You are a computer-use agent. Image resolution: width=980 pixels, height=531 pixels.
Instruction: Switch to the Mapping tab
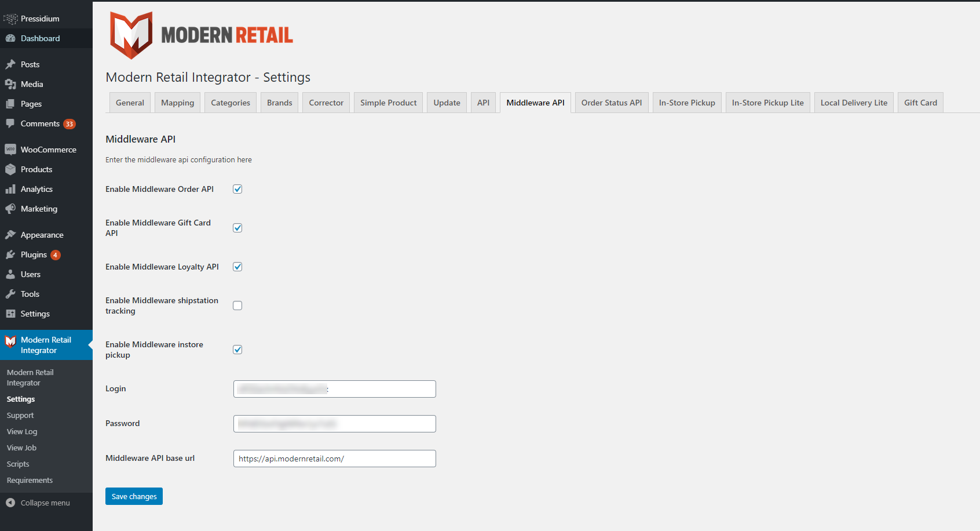[x=178, y=103]
